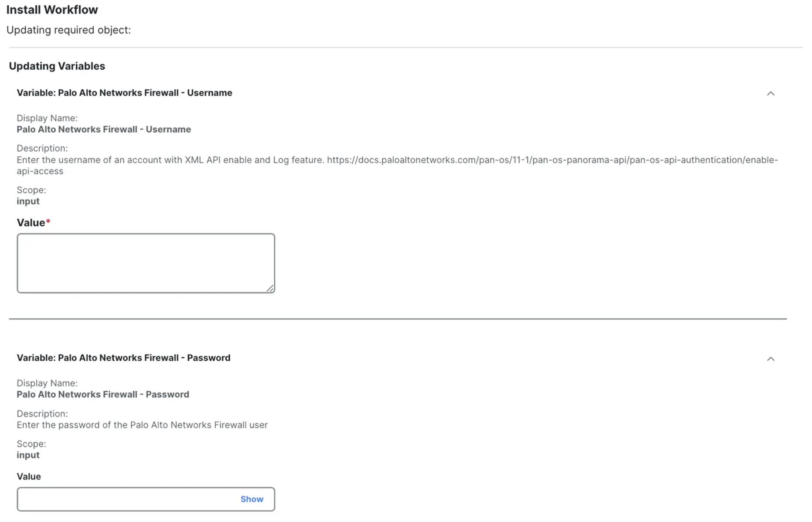This screenshot has width=812, height=522.
Task: Click the Updating required object text
Action: tap(68, 30)
